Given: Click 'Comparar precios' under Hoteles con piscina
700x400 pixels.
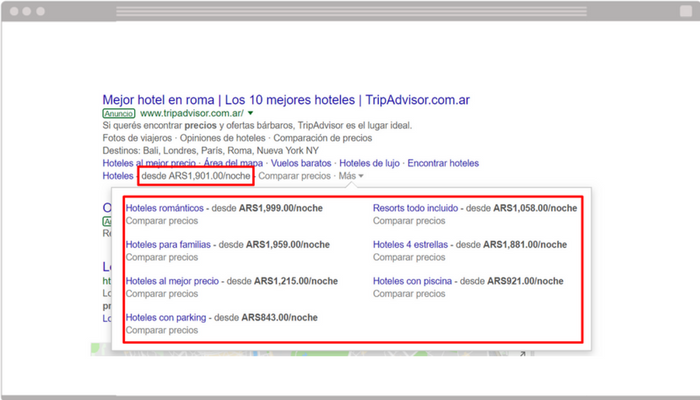Looking at the screenshot, I should (409, 294).
